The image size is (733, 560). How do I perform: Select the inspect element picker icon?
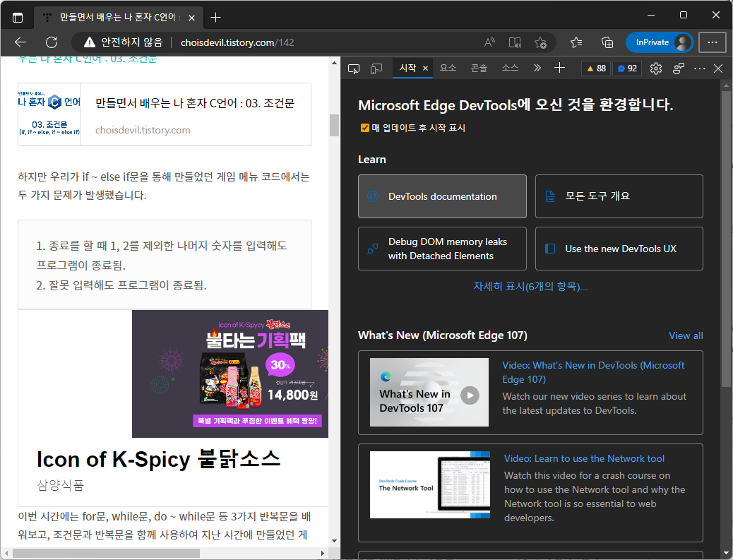pos(354,69)
